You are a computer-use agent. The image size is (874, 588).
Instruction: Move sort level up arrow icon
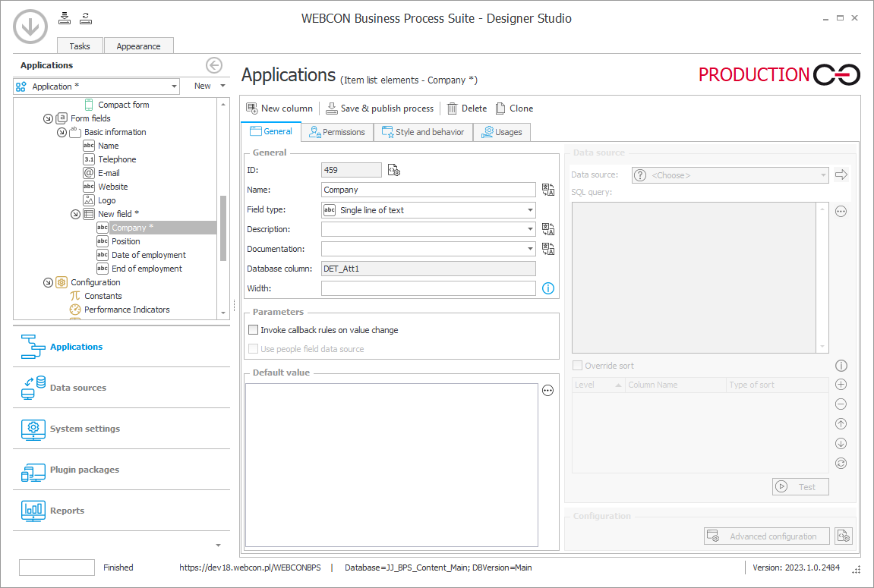click(x=841, y=423)
